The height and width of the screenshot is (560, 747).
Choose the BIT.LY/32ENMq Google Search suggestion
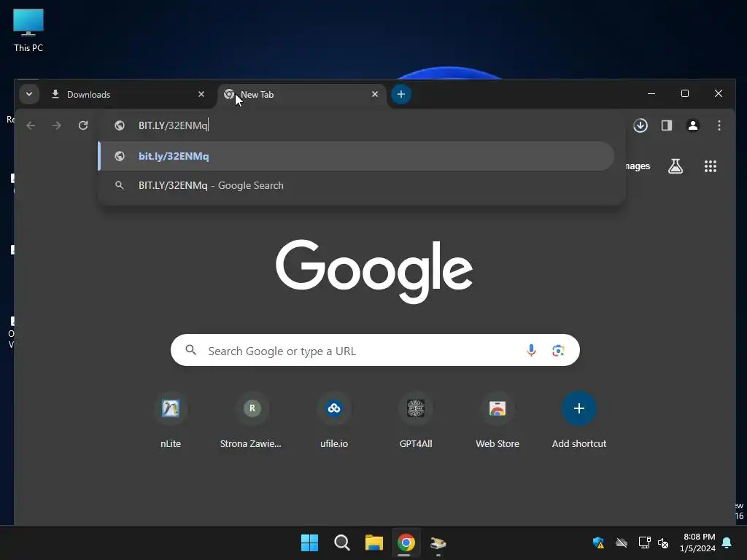pos(356,186)
